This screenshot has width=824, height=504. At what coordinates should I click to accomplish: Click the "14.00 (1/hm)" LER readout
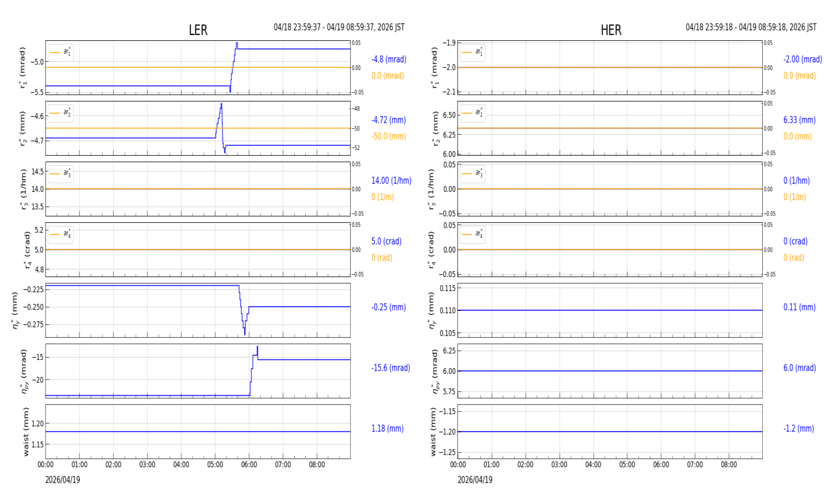coord(392,181)
